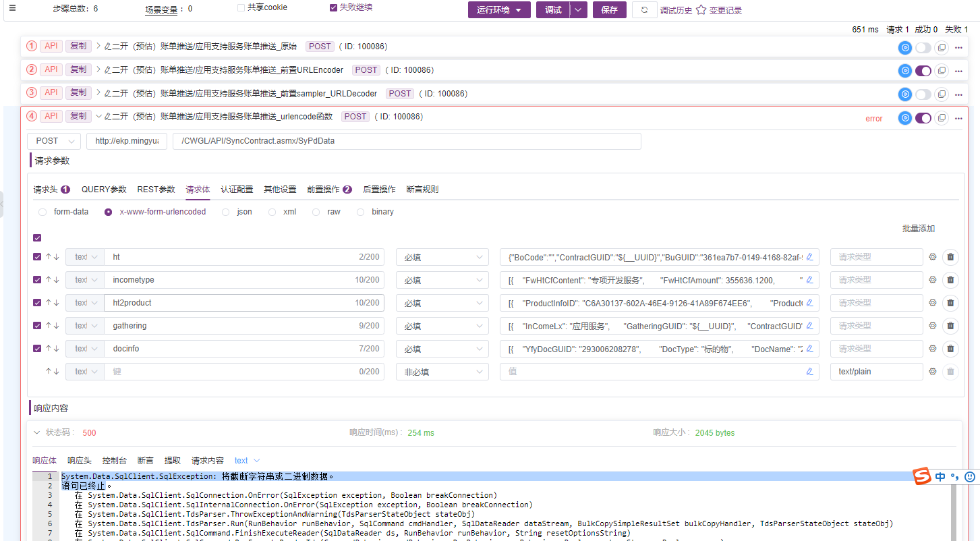
Task: Check the 共享cookie checkbox
Action: [x=241, y=7]
